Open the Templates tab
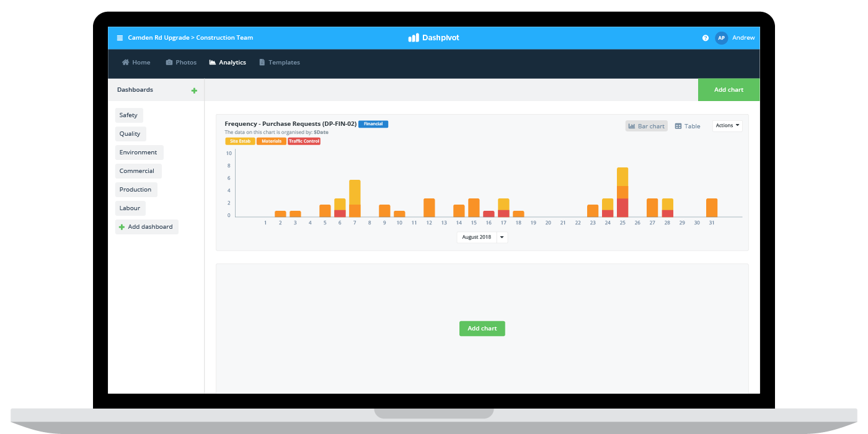The height and width of the screenshot is (434, 868). pos(280,63)
